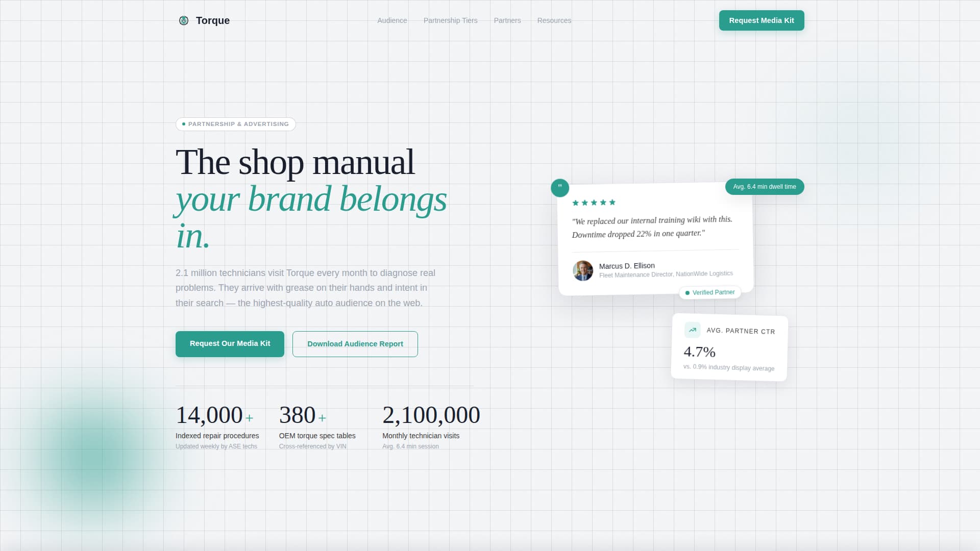Click Monthly technician visits label
The width and height of the screenshot is (980, 551).
click(x=421, y=436)
